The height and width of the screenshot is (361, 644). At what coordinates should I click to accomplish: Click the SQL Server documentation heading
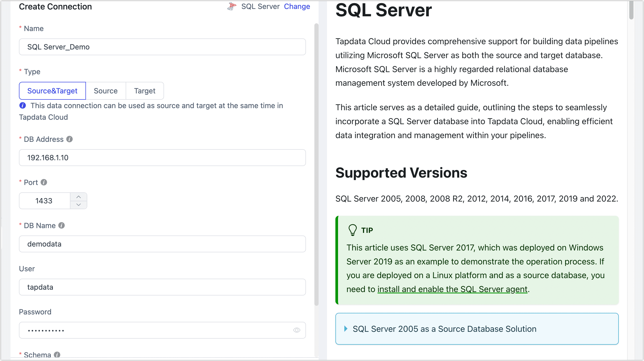384,10
